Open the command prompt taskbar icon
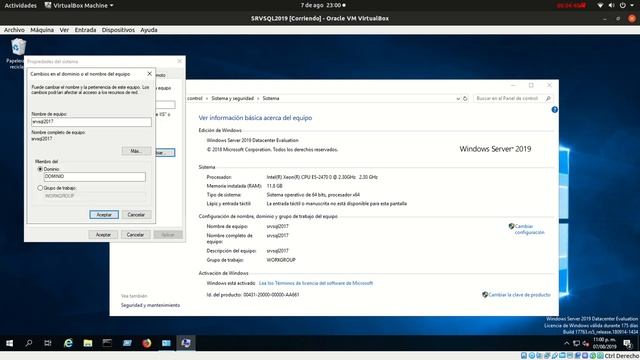 coord(107,343)
